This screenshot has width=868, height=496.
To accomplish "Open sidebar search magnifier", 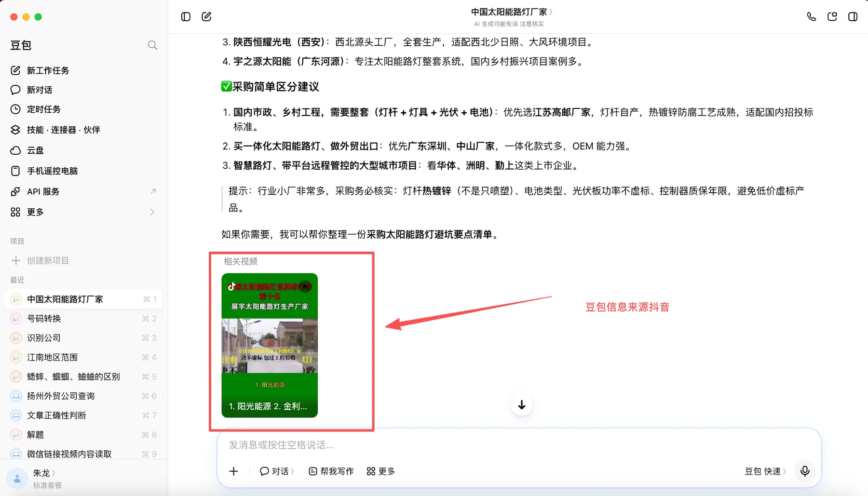I will [152, 45].
